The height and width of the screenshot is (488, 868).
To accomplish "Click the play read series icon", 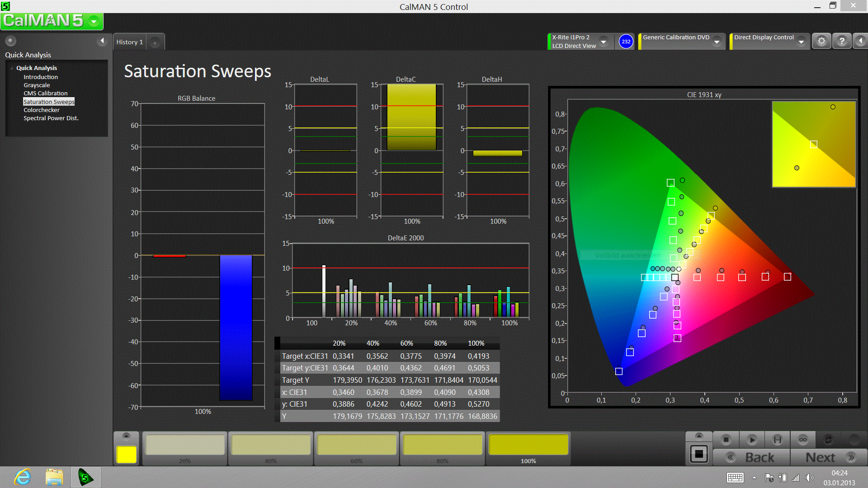I will 752,439.
